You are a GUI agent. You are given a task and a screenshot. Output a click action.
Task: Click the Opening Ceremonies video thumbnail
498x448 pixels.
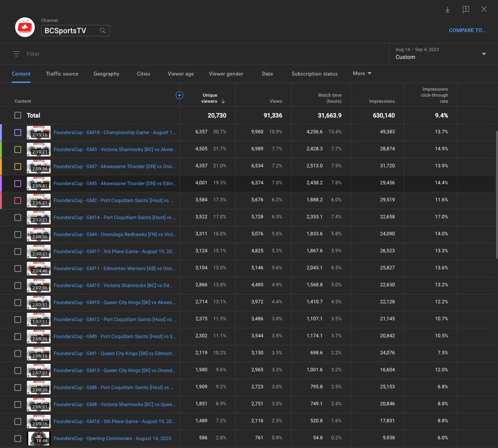[x=39, y=438]
